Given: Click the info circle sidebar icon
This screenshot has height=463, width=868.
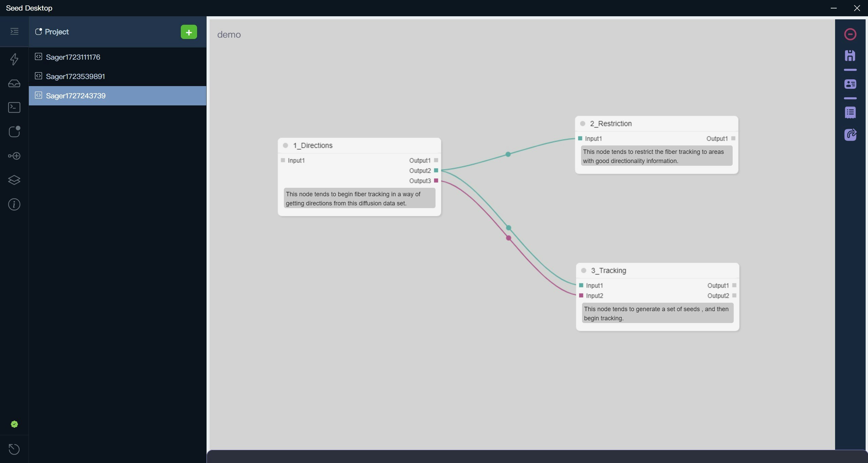Looking at the screenshot, I should tap(14, 204).
